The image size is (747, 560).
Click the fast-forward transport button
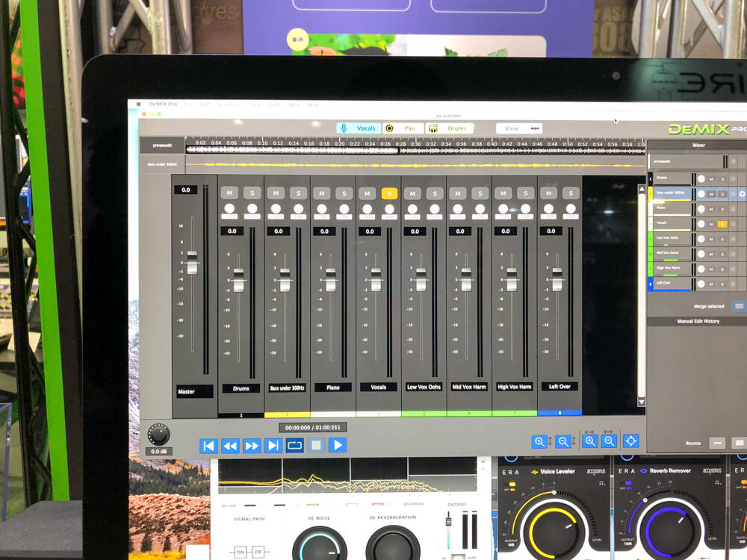[252, 446]
